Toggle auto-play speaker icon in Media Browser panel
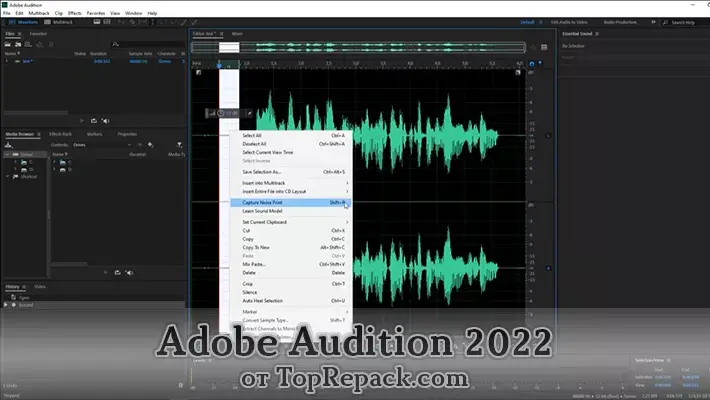Screen dimensions: 710x400 tap(130, 272)
